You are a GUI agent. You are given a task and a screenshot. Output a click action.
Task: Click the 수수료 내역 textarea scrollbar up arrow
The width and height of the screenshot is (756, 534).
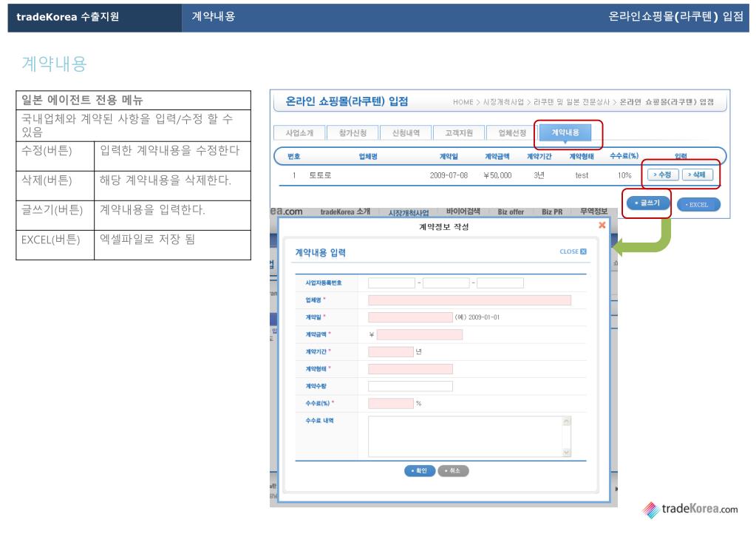(x=567, y=421)
